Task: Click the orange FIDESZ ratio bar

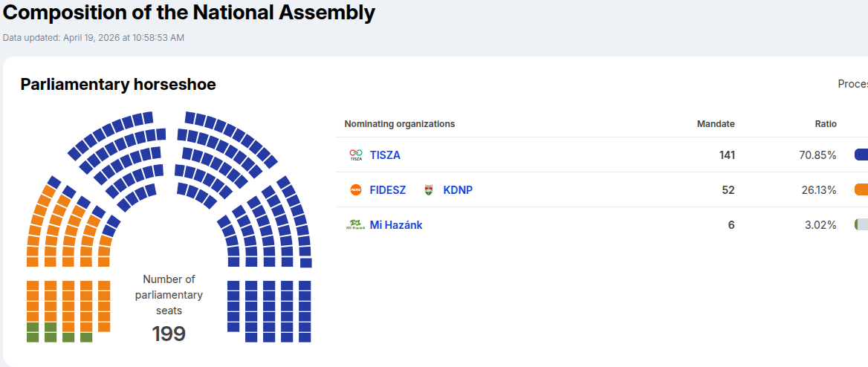Action: [861, 190]
